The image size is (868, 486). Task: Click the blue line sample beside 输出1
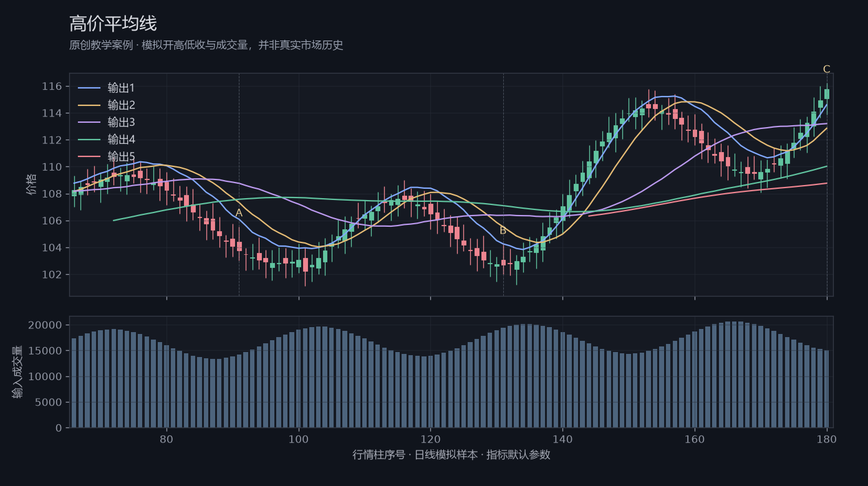tap(89, 88)
